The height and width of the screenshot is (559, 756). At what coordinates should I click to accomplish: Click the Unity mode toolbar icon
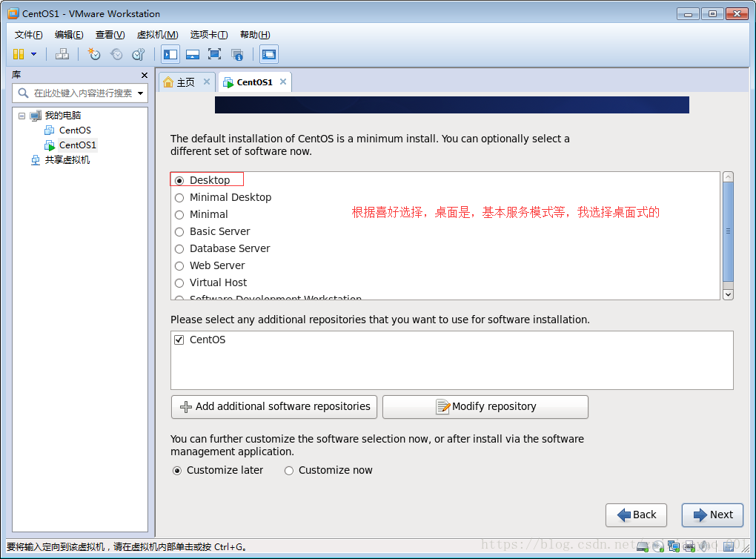[x=236, y=55]
